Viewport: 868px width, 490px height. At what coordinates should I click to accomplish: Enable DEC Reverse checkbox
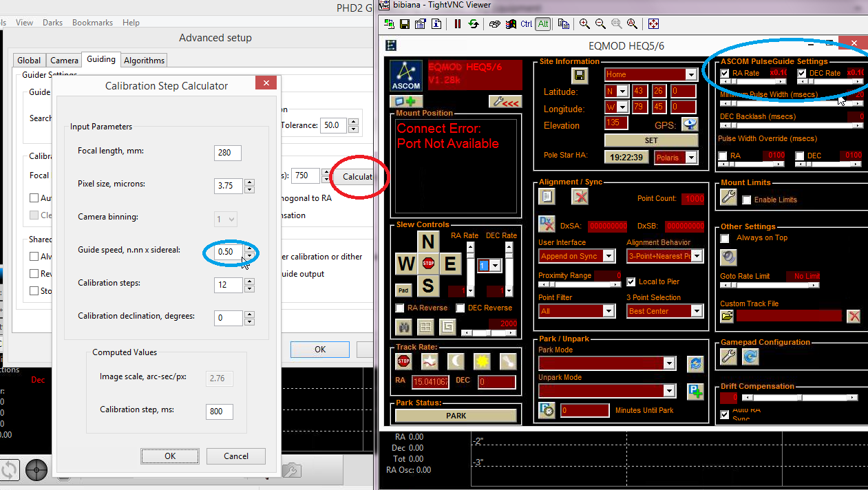point(461,308)
